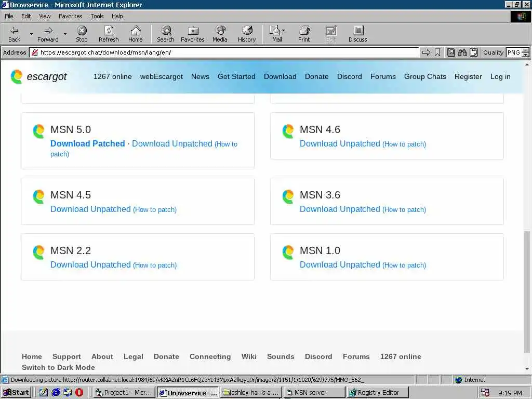Click the Sounds footer link
Viewport: 532px width, 399px height.
281,356
